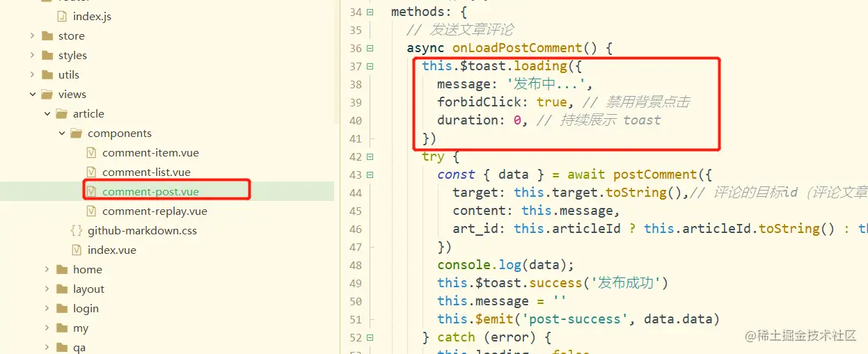Select the login folder label
Viewport: 868px width, 354px height.
tap(86, 309)
